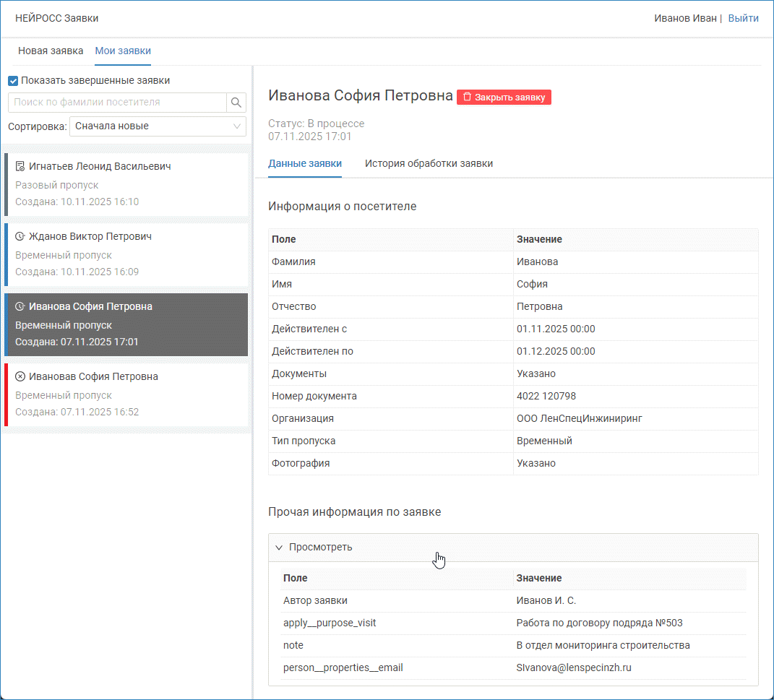This screenshot has width=774, height=700.
Task: Collapse the Просмотреть section
Action: click(321, 547)
